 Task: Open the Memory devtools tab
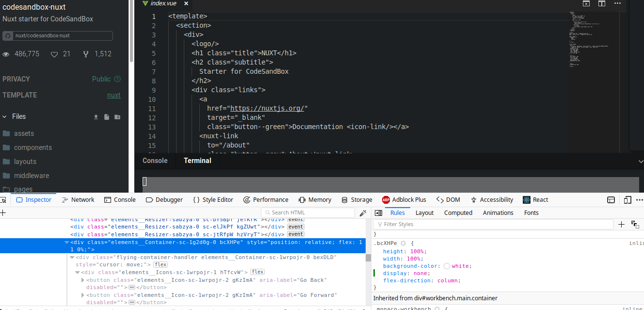pos(315,200)
